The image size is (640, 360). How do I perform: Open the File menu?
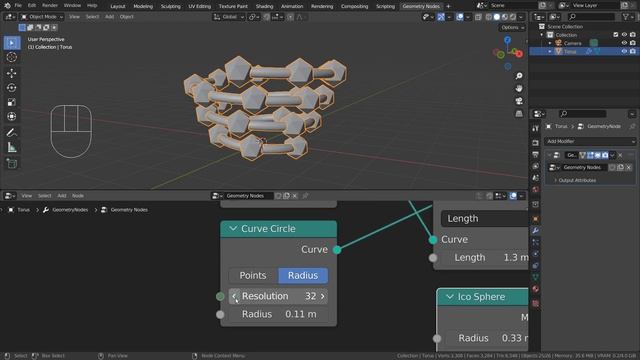tap(18, 6)
